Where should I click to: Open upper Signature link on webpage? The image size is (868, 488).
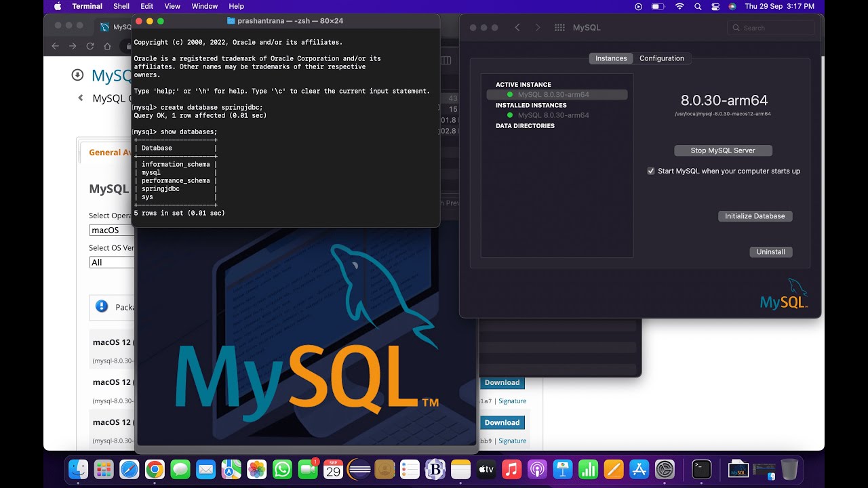[x=513, y=401]
